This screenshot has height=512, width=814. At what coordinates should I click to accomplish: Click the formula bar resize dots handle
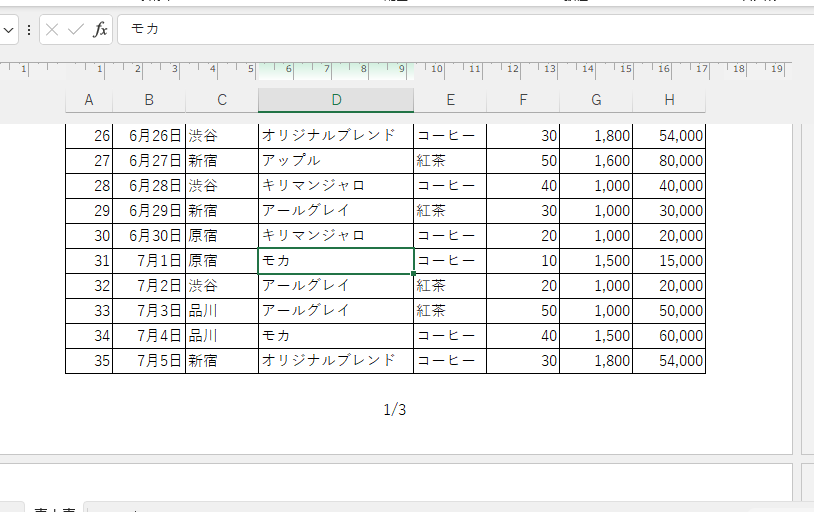point(29,30)
